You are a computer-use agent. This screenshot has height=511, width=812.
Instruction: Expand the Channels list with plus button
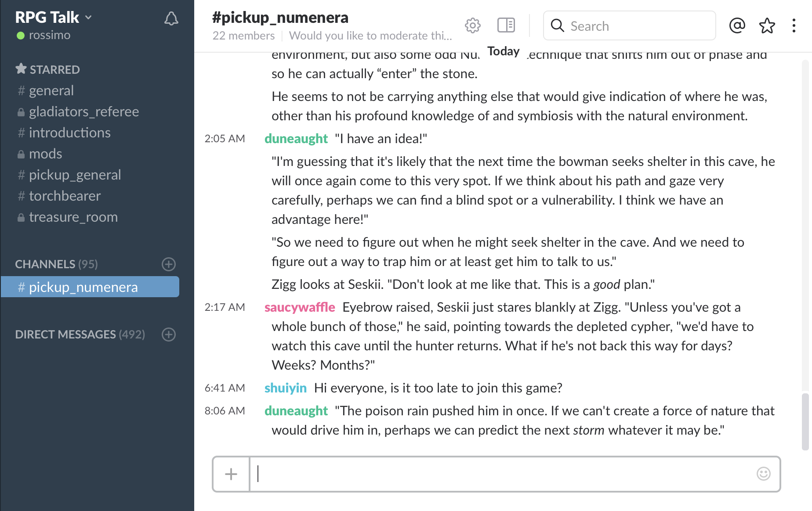tap(168, 264)
